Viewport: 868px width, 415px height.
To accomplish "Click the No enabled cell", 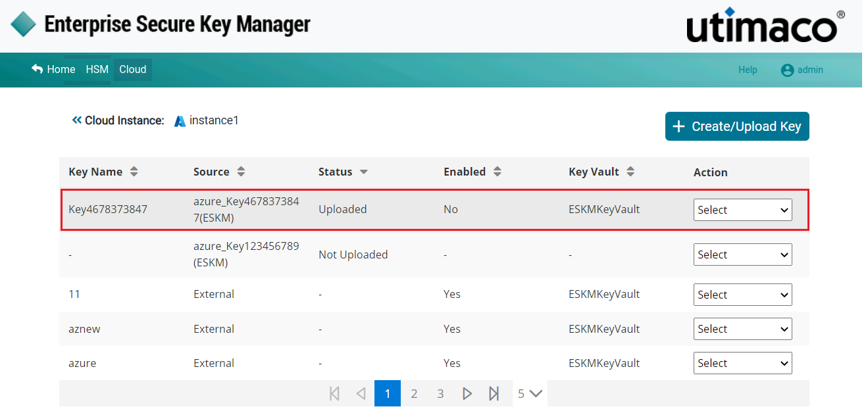I will 451,209.
